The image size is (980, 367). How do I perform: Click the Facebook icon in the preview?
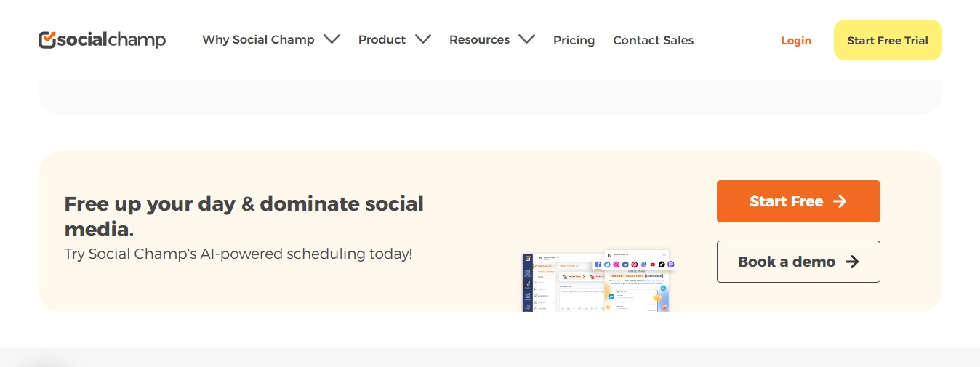[598, 265]
